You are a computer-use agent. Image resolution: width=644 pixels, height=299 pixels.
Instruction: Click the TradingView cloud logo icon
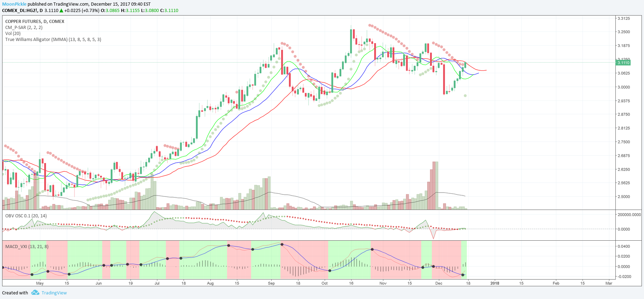tap(35, 293)
